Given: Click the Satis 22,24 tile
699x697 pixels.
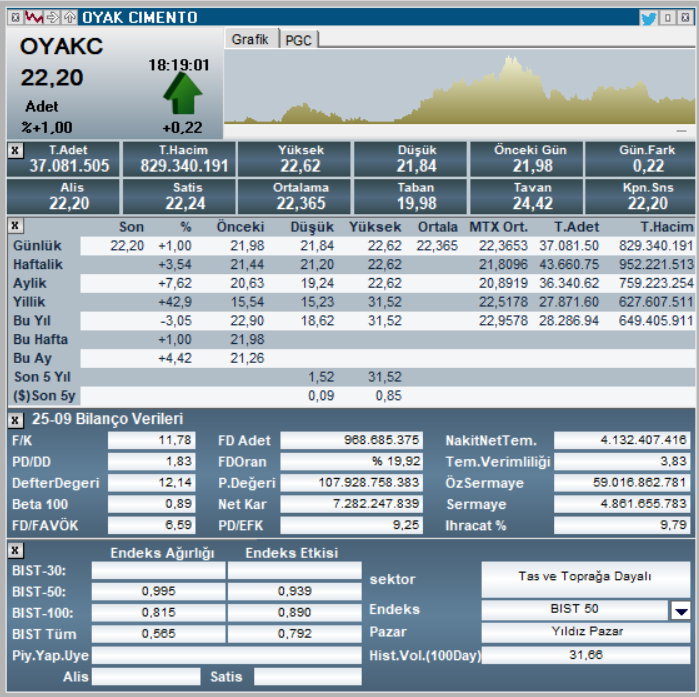Looking at the screenshot, I should tap(179, 197).
